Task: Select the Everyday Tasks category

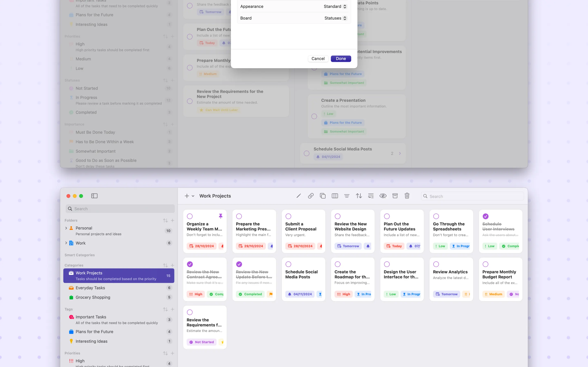Action: [x=90, y=288]
